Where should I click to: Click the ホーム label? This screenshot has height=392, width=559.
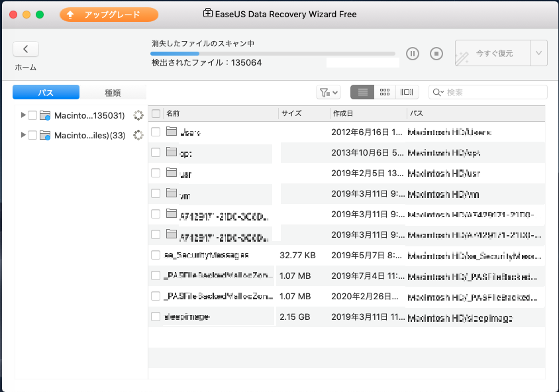[26, 68]
